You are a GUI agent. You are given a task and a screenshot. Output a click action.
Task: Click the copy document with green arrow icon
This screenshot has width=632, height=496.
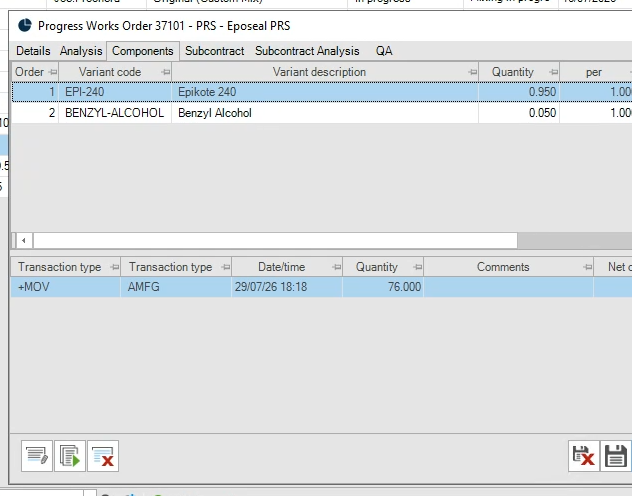(x=70, y=456)
